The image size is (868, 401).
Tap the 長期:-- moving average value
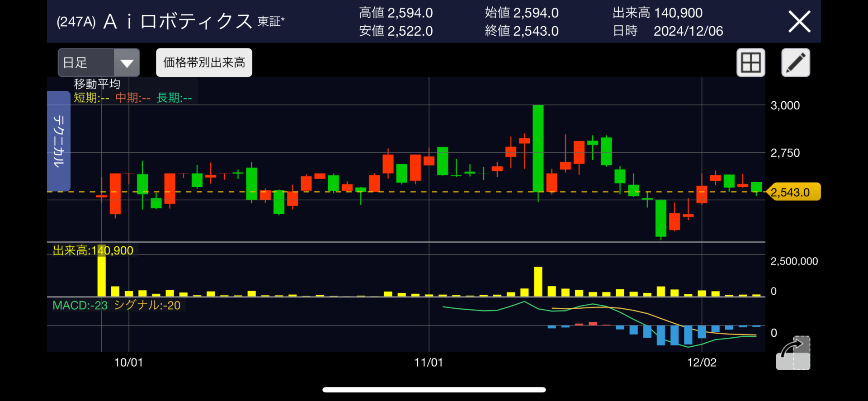[174, 98]
